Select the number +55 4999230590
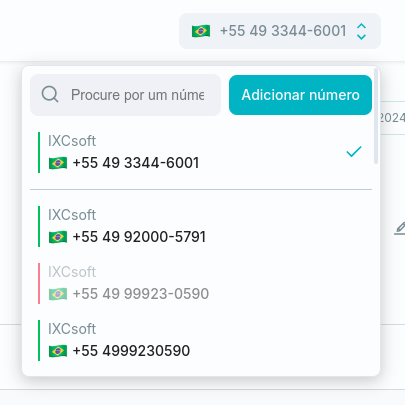This screenshot has height=405, width=405. point(201,340)
